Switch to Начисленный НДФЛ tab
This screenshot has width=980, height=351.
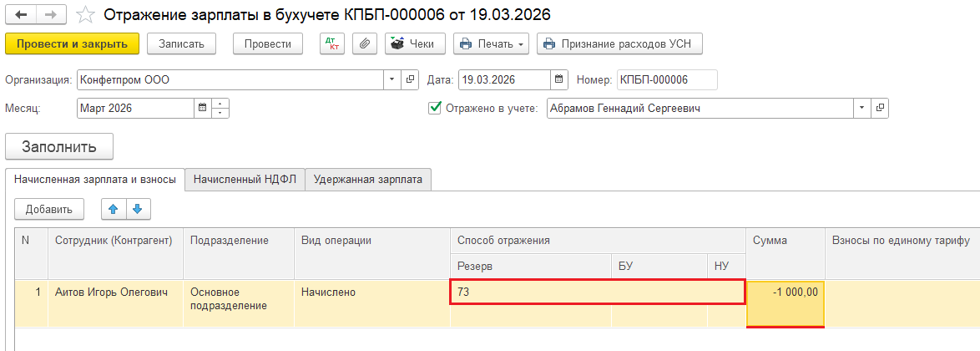tap(245, 179)
